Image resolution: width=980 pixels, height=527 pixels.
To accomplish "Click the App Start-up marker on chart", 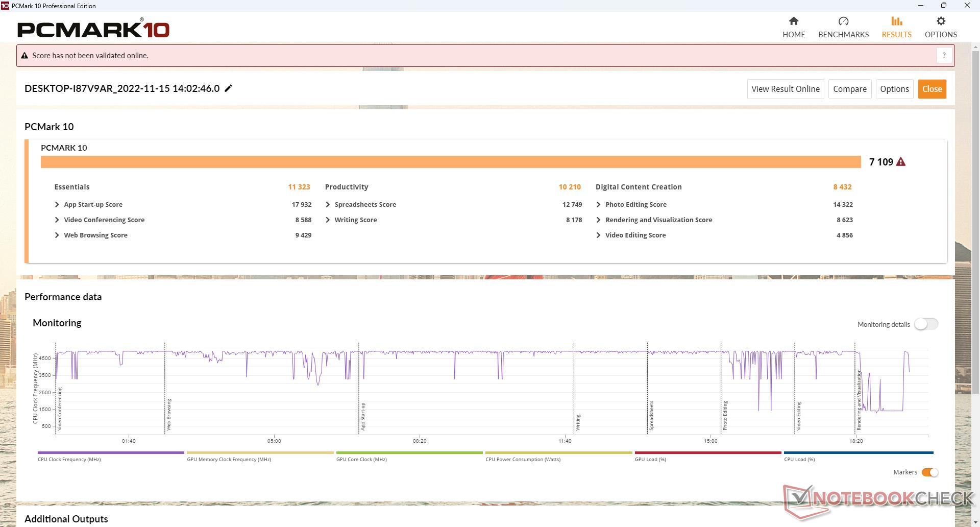I will tap(363, 416).
